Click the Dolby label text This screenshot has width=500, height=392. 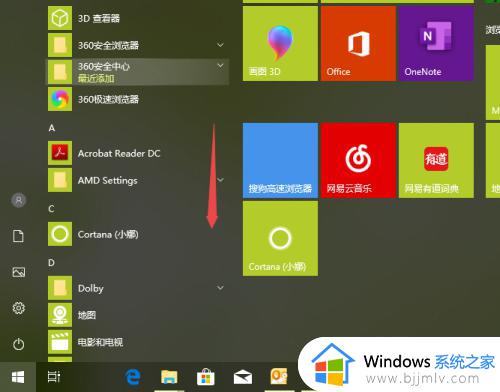(x=91, y=288)
